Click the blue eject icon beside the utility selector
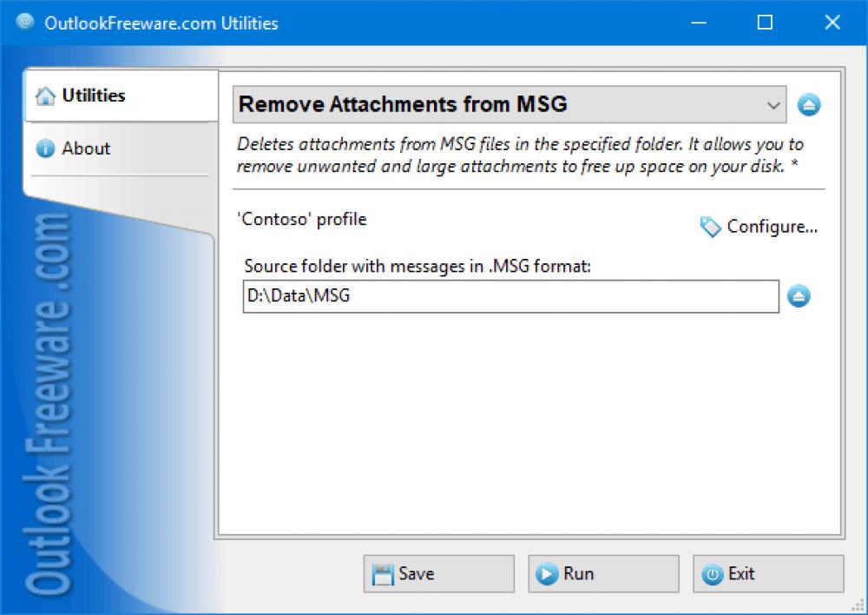Screen dimensions: 868x615 pos(809,104)
